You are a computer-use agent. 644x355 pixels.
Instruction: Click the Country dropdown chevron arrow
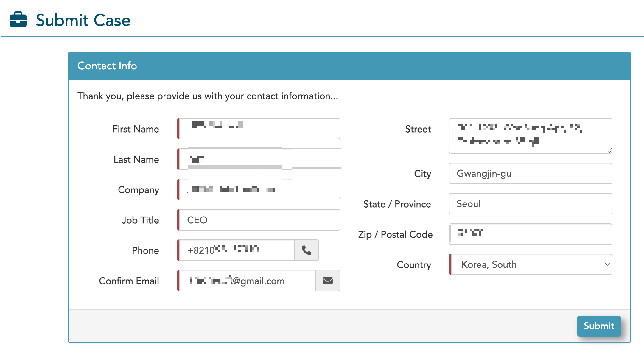point(607,264)
